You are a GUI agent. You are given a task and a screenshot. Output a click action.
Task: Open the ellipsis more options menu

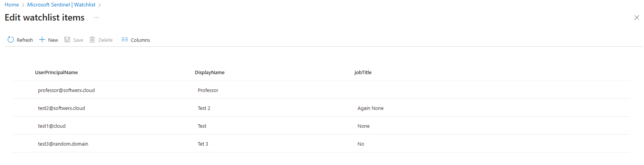(97, 17)
